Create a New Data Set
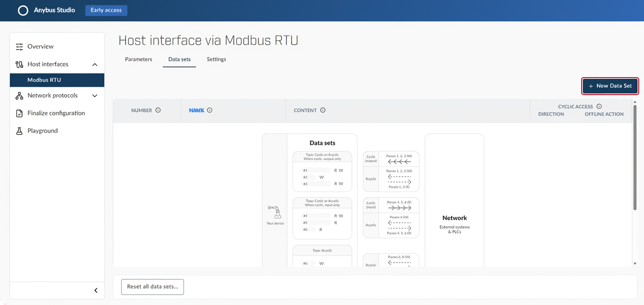This screenshot has width=644, height=305. (x=610, y=86)
